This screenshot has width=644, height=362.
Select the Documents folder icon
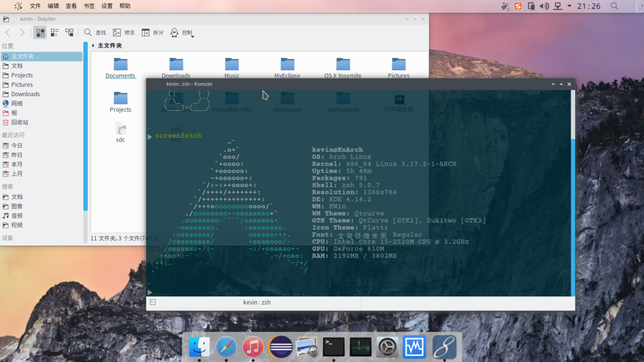coord(120,64)
